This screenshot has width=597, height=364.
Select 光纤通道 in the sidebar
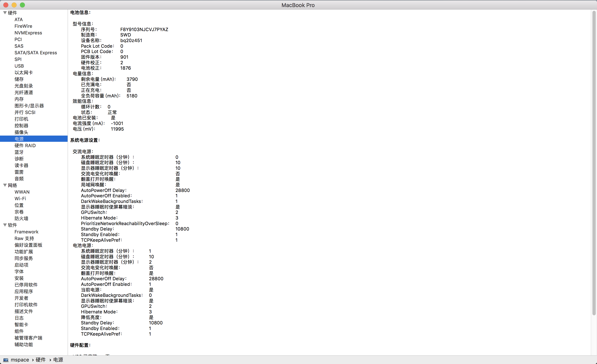click(x=24, y=92)
